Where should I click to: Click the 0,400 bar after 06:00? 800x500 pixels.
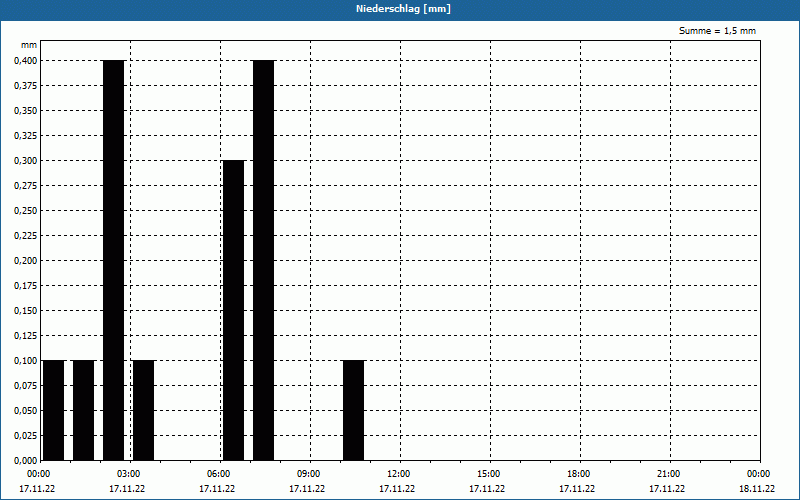pyautogui.click(x=263, y=261)
